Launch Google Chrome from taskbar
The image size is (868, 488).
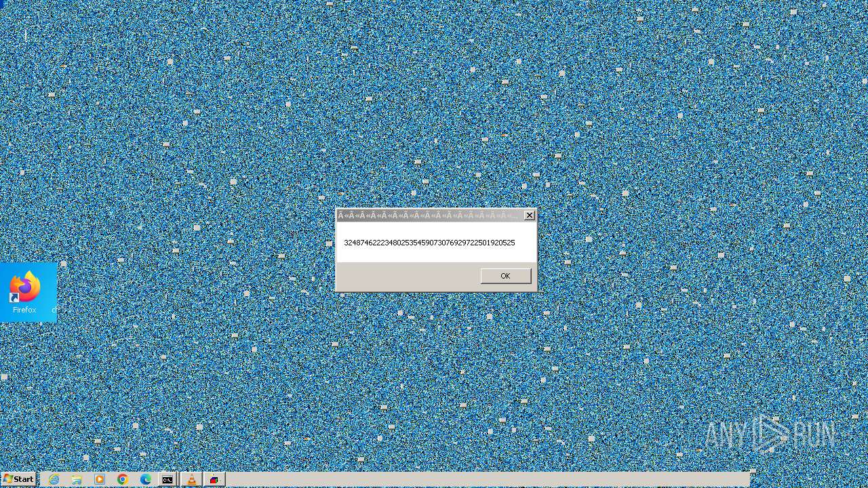click(x=123, y=479)
